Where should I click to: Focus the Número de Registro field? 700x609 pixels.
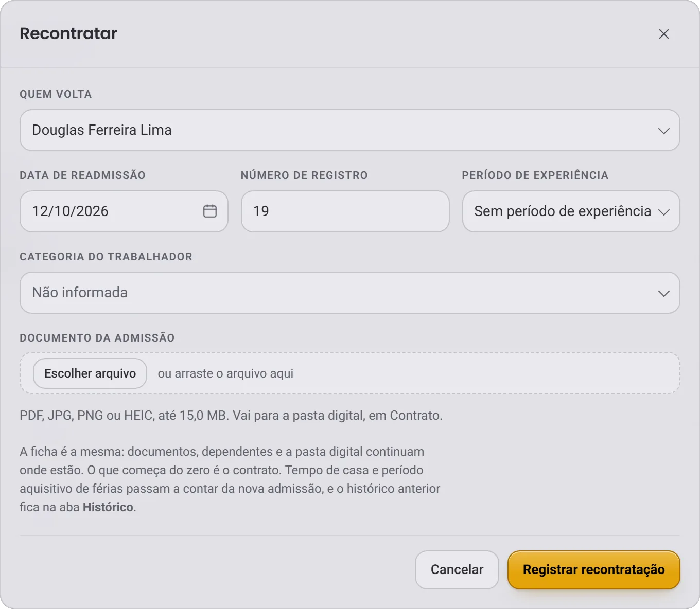click(345, 211)
